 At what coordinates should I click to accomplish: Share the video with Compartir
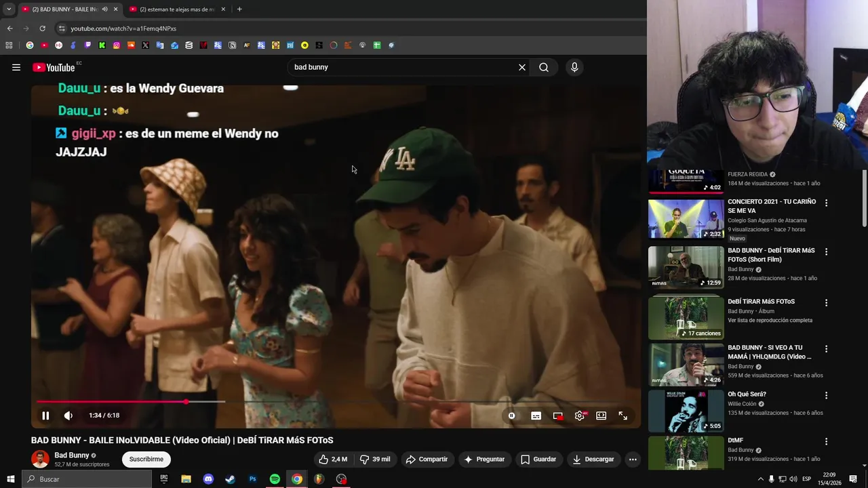point(427,459)
